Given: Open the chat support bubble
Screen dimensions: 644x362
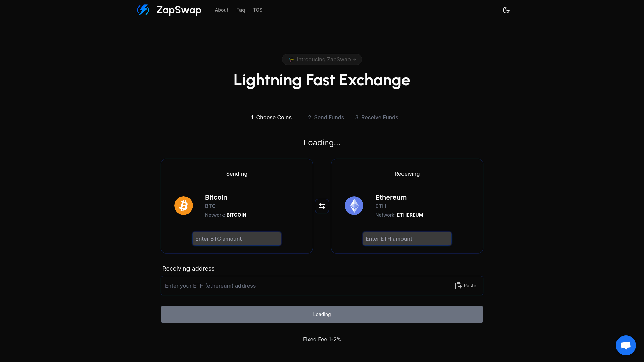Looking at the screenshot, I should (626, 345).
